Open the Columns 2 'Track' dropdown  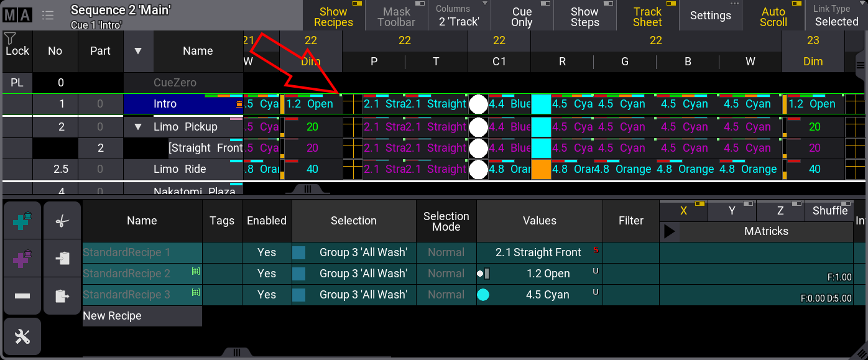459,16
